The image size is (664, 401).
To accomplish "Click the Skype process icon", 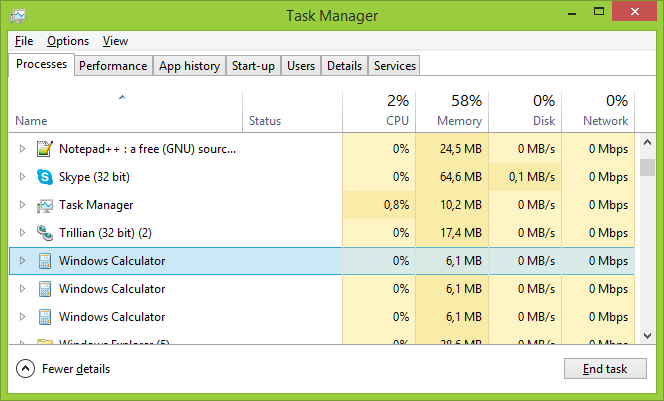I will 44,177.
